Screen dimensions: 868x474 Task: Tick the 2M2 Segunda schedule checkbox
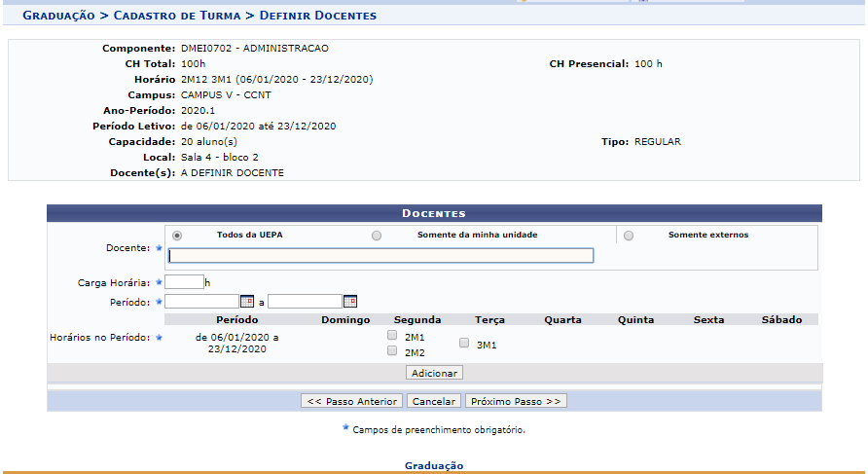pos(392,351)
